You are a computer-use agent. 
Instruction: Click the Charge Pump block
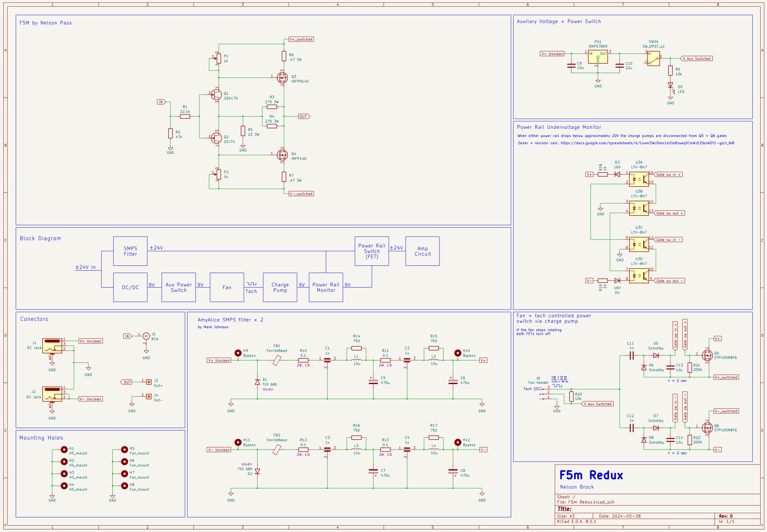(x=280, y=288)
